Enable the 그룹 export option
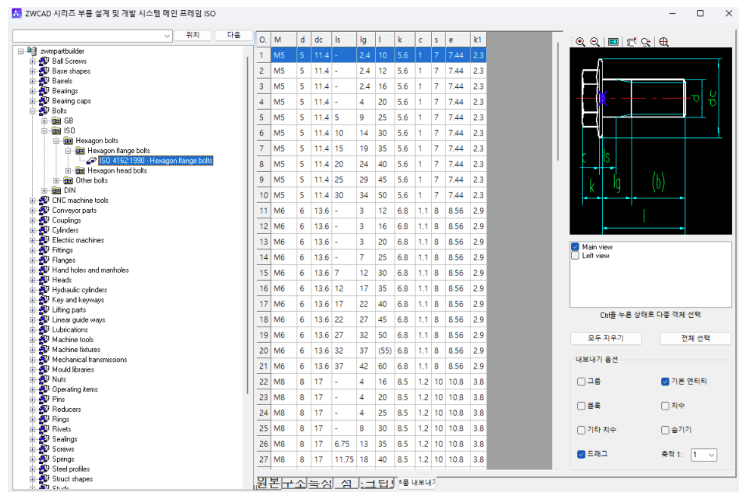Image resolution: width=750 pixels, height=500 pixels. (x=581, y=381)
